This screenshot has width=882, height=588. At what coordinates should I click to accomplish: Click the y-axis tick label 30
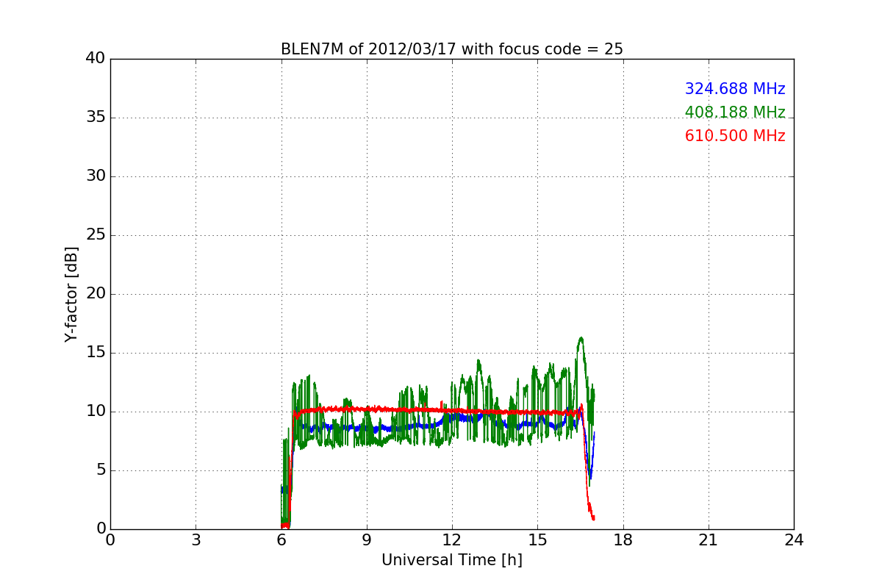(96, 176)
